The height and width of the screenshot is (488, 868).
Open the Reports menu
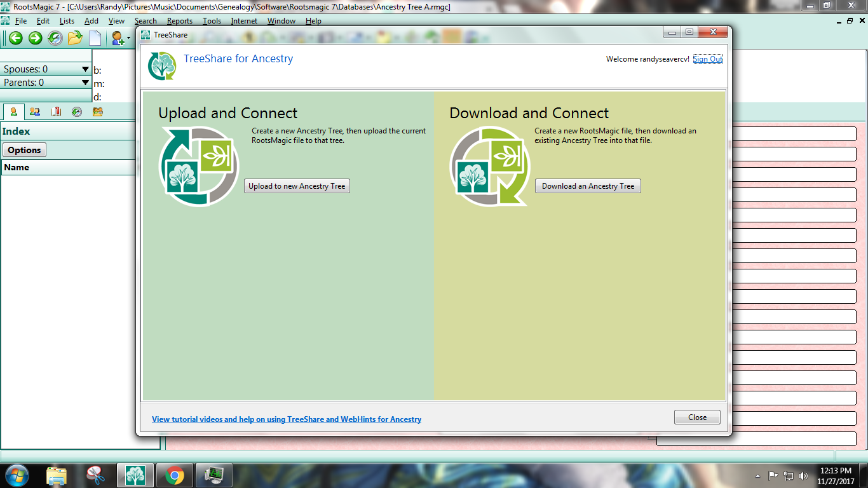pos(180,21)
